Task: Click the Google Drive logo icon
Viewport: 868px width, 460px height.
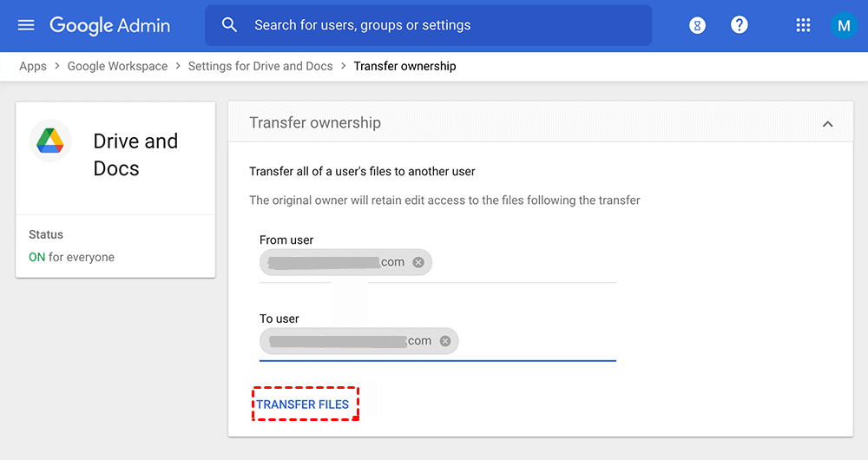Action: pyautogui.click(x=50, y=141)
